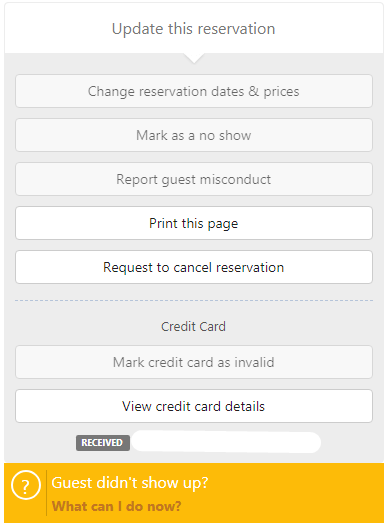The height and width of the screenshot is (532, 390).
Task: Open the What can I do now? link
Action: pos(116,506)
